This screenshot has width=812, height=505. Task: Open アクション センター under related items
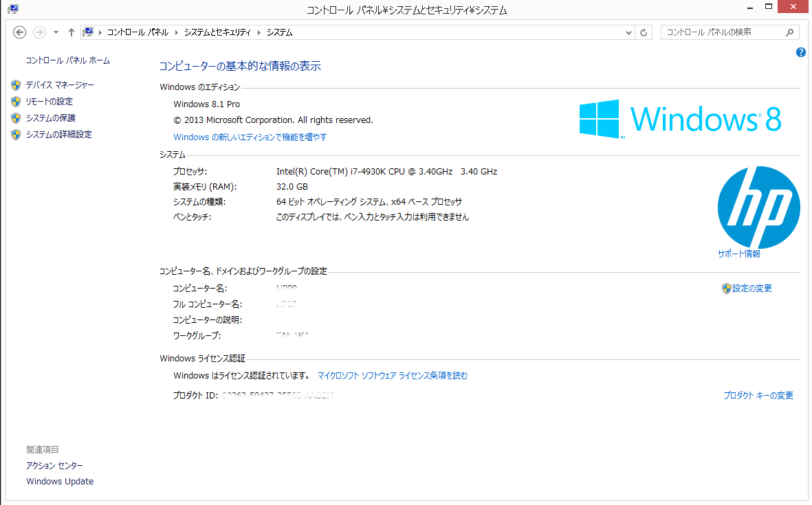pyautogui.click(x=54, y=466)
